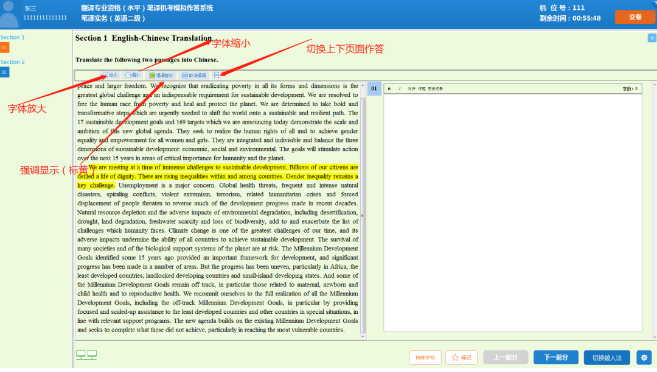657x372 pixels.
Task: Switch to top-bottom page layout icon
Action: tap(217, 75)
